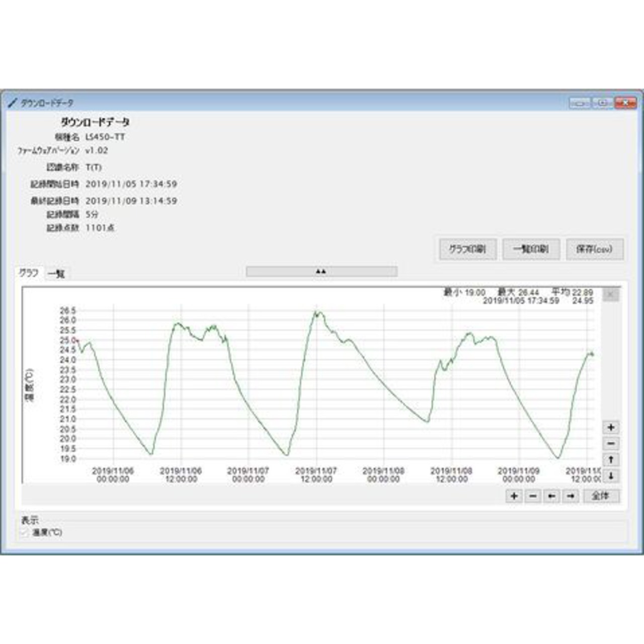
Task: Click the グラフ印刷 button
Action: pos(467,249)
